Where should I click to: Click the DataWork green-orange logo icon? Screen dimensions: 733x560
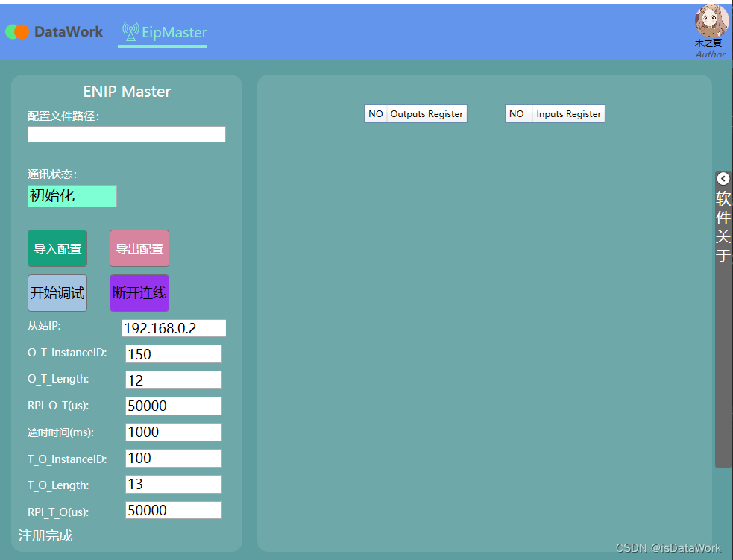point(17,32)
